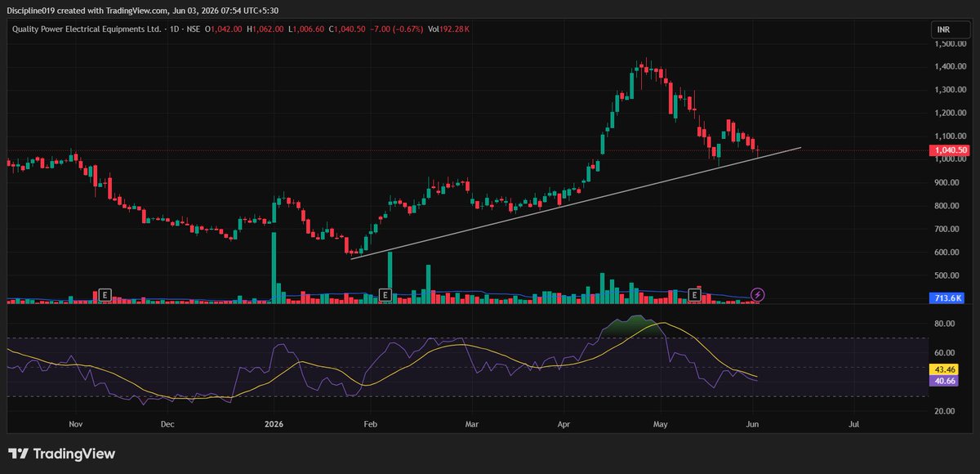The width and height of the screenshot is (980, 474).
Task: Click the Mar label on time axis
Action: coord(471,425)
